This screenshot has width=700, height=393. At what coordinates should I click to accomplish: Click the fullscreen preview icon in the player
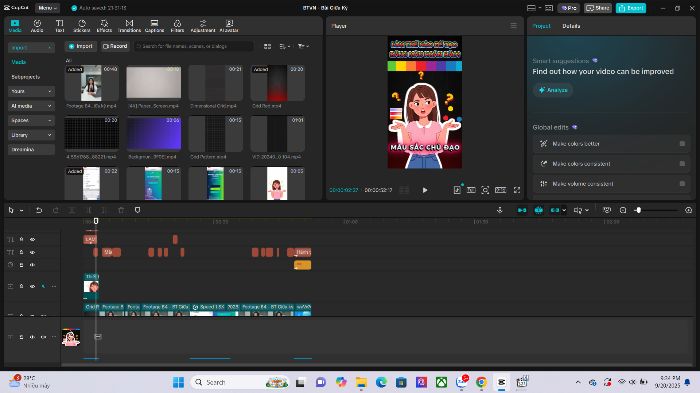(517, 190)
